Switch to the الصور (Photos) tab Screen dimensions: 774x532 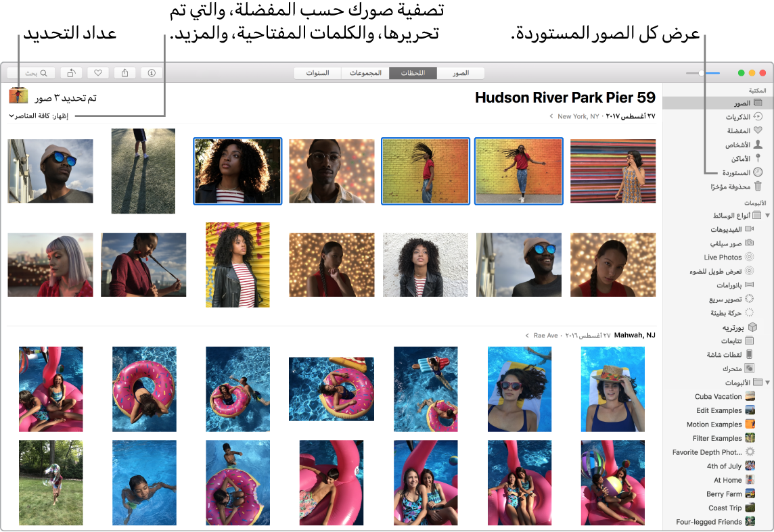461,73
